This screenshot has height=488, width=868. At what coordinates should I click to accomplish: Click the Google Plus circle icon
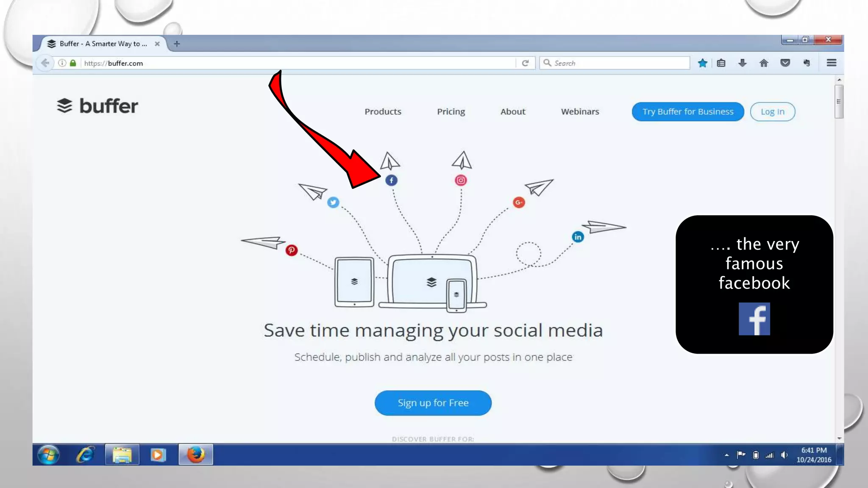click(519, 202)
